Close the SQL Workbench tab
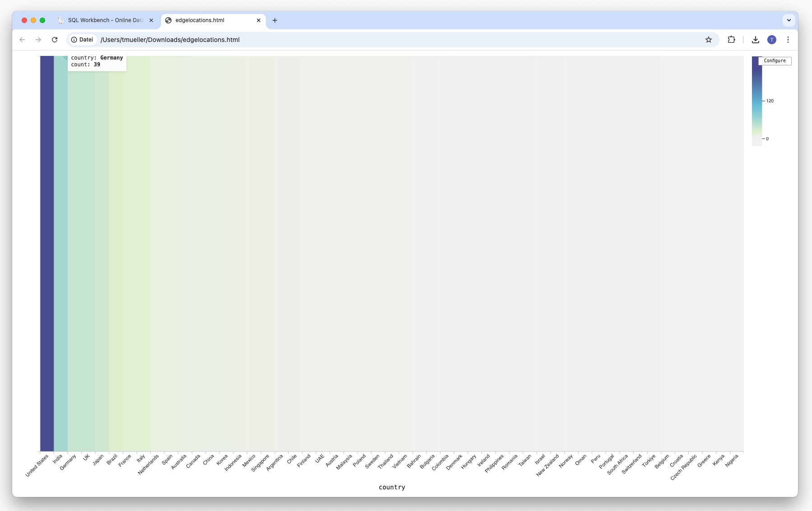The width and height of the screenshot is (812, 511). click(151, 20)
